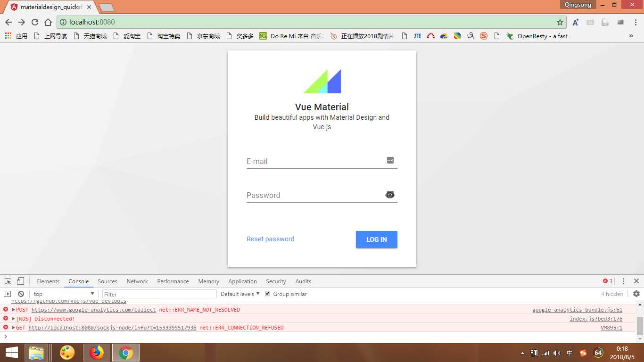Click the LOG IN button
The height and width of the screenshot is (362, 644).
[x=377, y=239]
